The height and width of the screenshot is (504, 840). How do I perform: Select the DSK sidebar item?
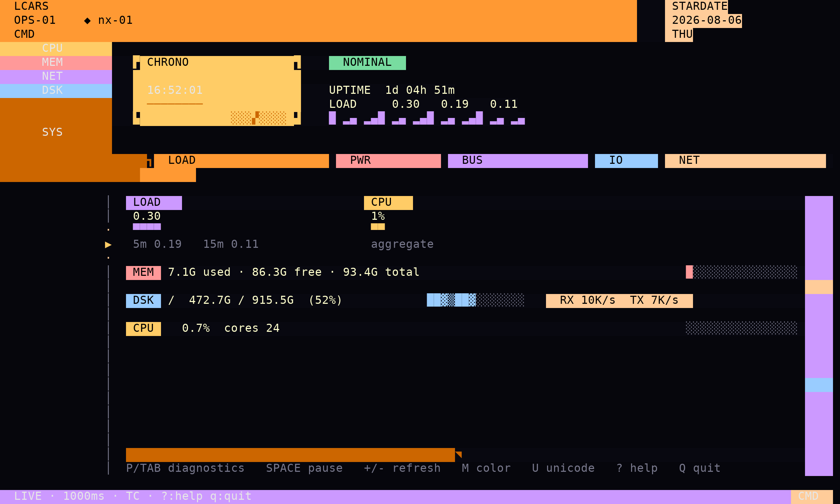point(56,91)
